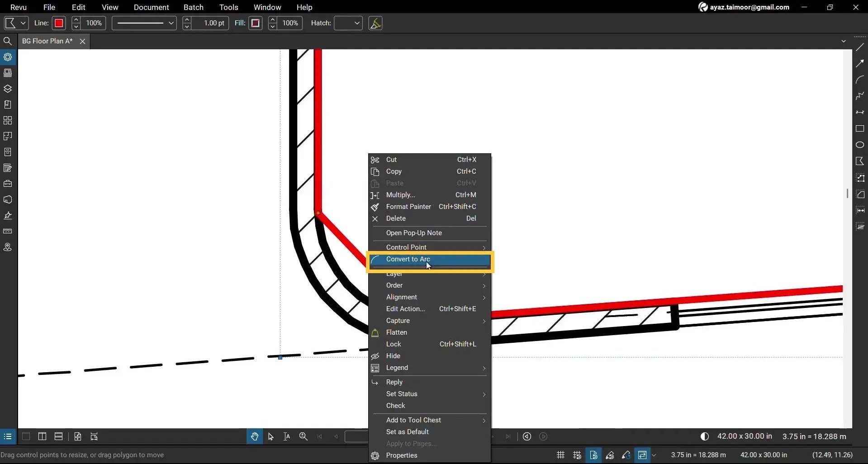This screenshot has width=868, height=464.
Task: Open the Batch menu
Action: [194, 7]
